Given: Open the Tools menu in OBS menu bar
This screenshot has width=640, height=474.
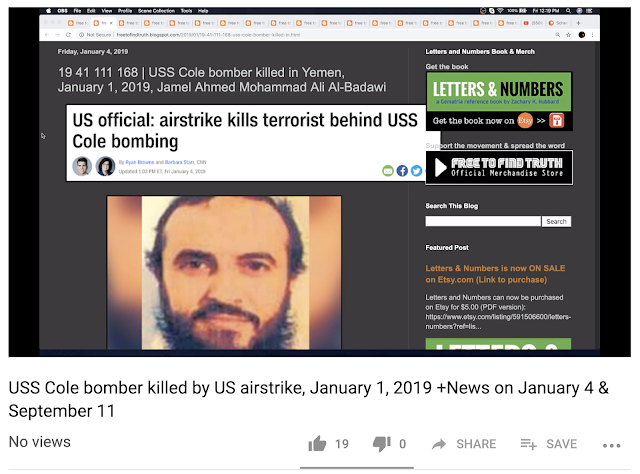Looking at the screenshot, I should pyautogui.click(x=186, y=11).
